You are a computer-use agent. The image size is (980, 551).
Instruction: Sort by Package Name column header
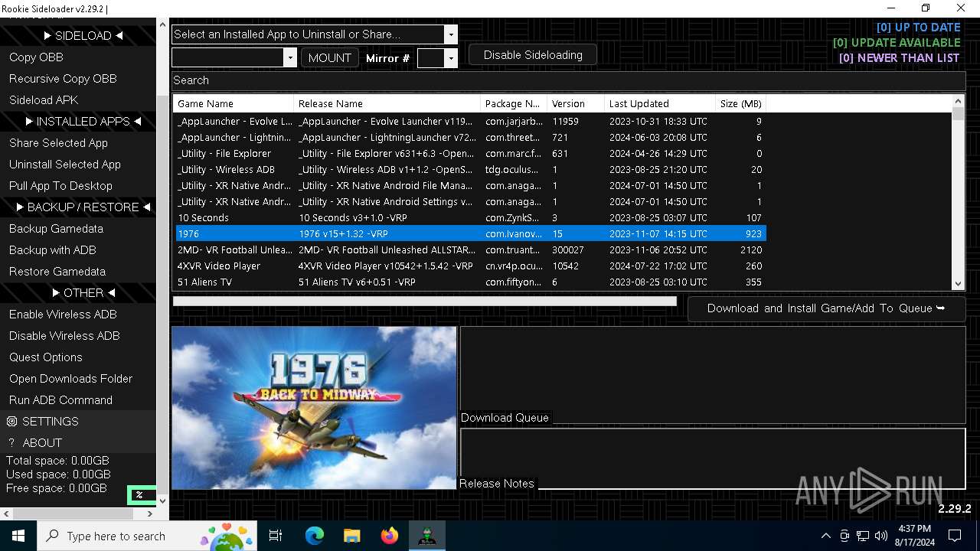point(514,103)
